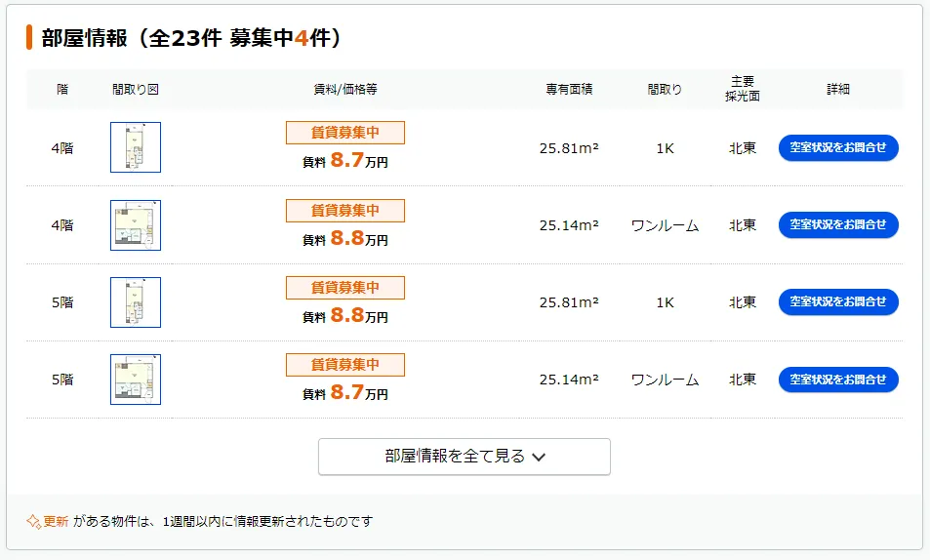Screen dimensions: 930x560
Task: Select the 賃貸募集中 label on 5階 ワンルーム row
Action: tap(344, 365)
